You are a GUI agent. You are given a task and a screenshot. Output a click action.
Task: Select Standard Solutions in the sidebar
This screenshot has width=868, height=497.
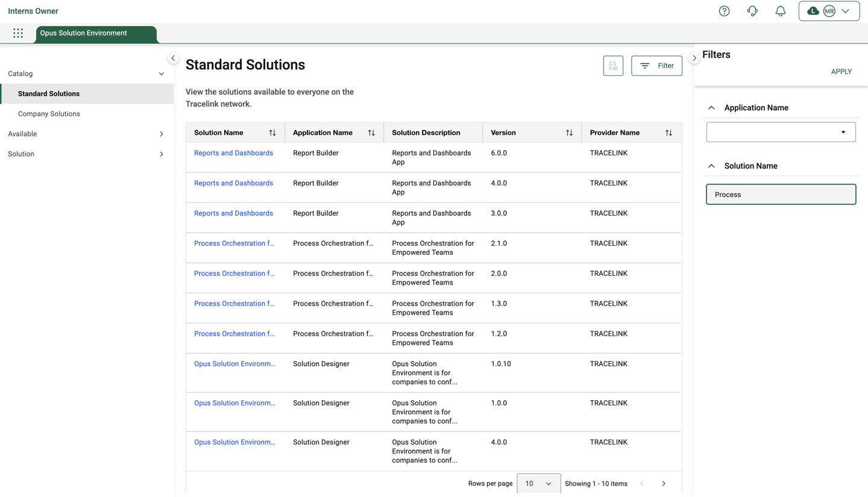(87, 94)
